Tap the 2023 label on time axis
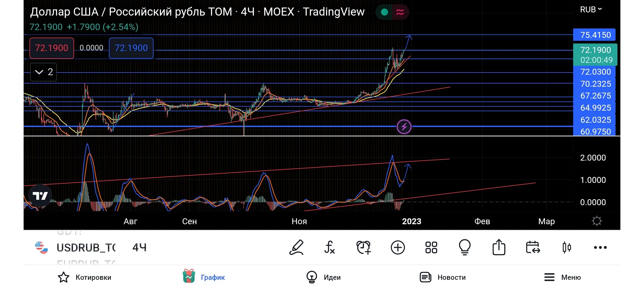644x290 pixels. (x=412, y=221)
